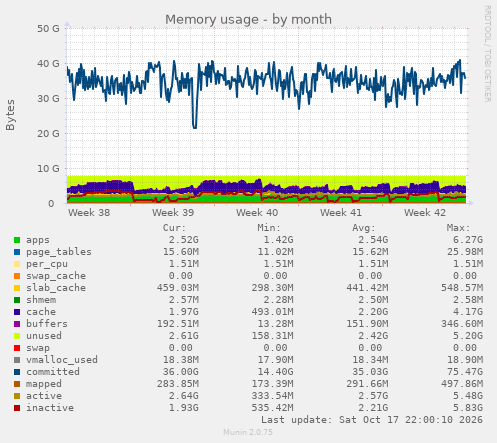Click the 'page_tables' legend label

59,252
